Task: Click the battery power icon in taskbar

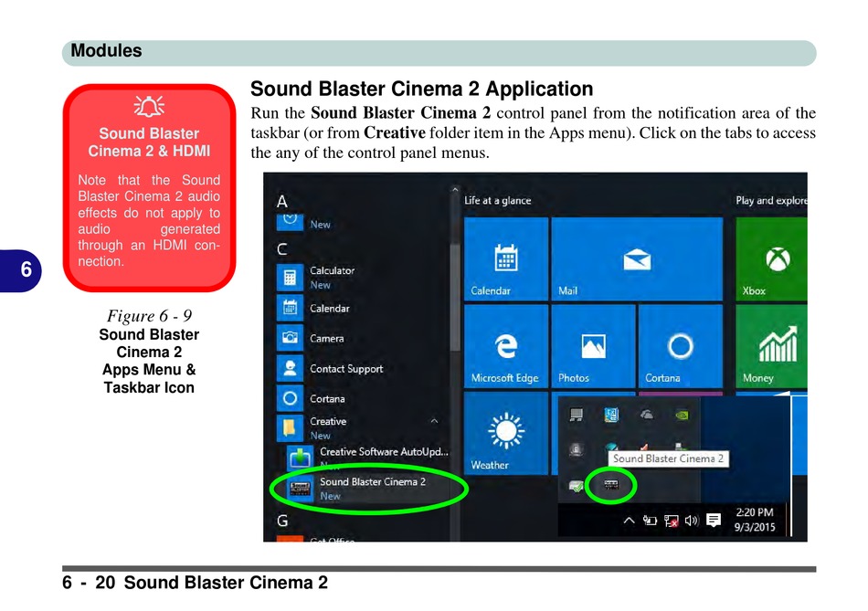Action: point(650,521)
